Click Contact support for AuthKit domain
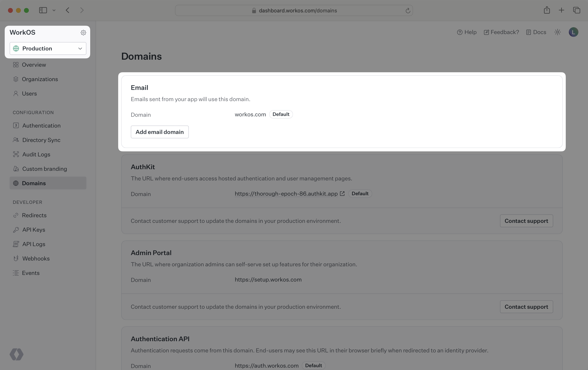 pos(526,220)
